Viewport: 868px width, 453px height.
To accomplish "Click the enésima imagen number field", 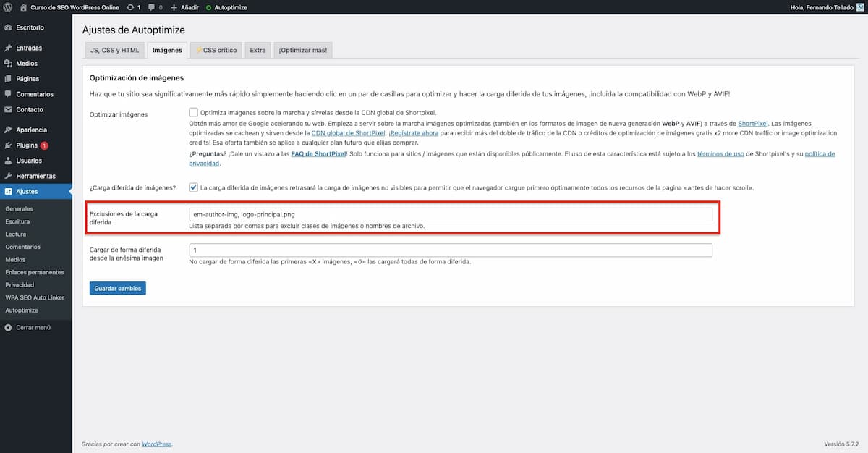I will [x=450, y=250].
